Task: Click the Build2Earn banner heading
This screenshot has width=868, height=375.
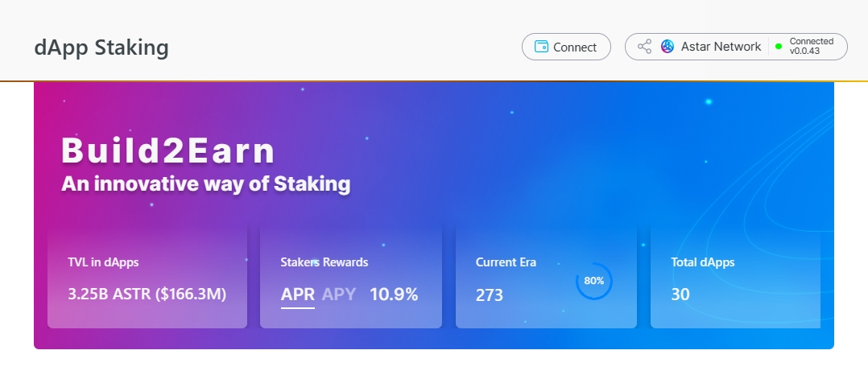Action: point(167,150)
